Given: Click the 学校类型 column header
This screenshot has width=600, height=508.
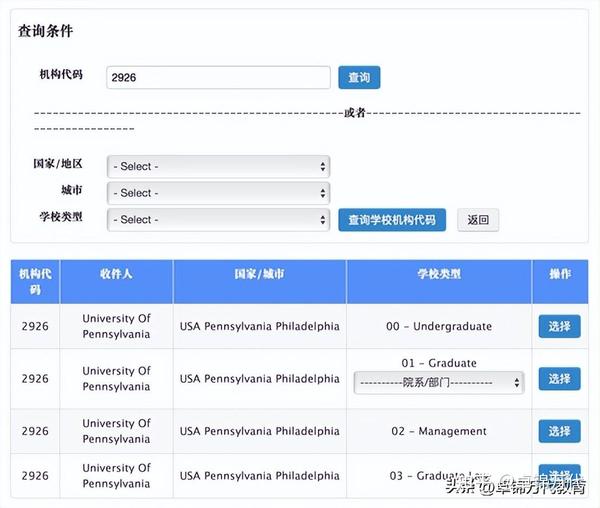Looking at the screenshot, I should click(x=439, y=282).
